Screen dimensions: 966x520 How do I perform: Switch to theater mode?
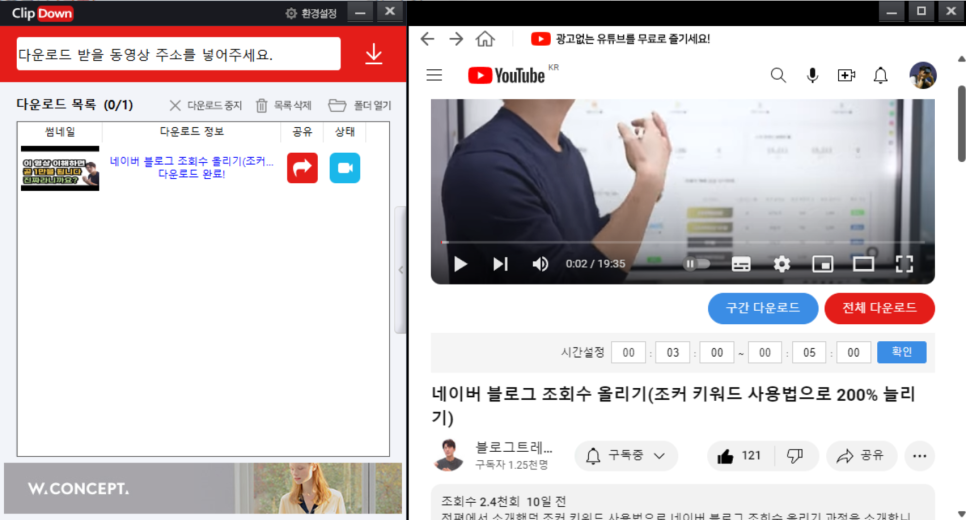(x=863, y=264)
